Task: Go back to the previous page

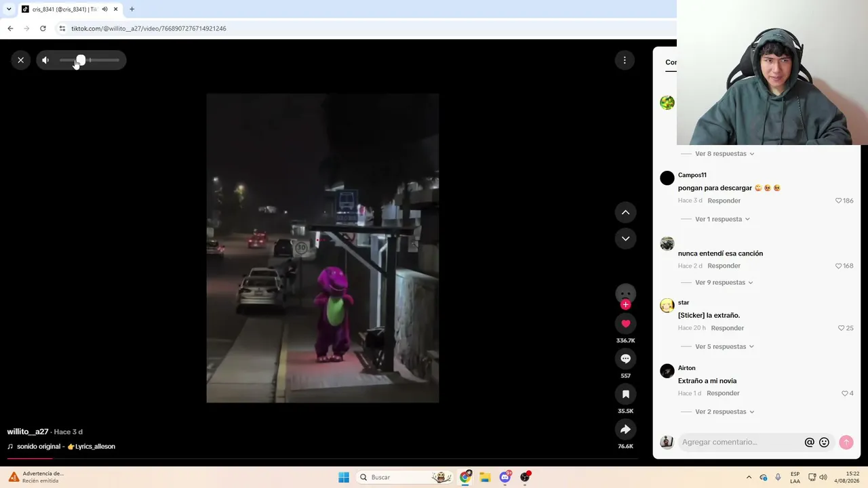Action: (x=10, y=28)
